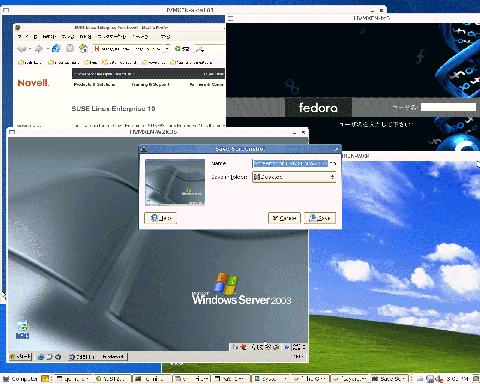Go forward in the Firefox browser window
This screenshot has width=480, height=384.
coord(39,49)
